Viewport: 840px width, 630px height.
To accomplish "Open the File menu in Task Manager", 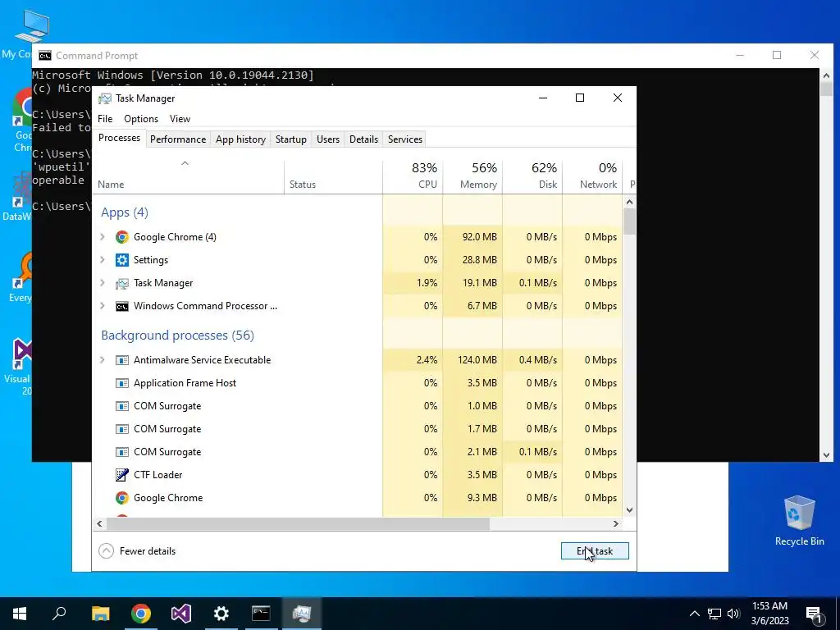I will click(105, 119).
